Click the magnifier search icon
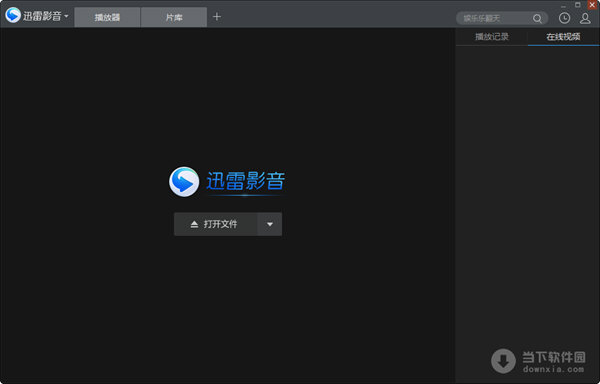The image size is (600, 384). (x=537, y=18)
